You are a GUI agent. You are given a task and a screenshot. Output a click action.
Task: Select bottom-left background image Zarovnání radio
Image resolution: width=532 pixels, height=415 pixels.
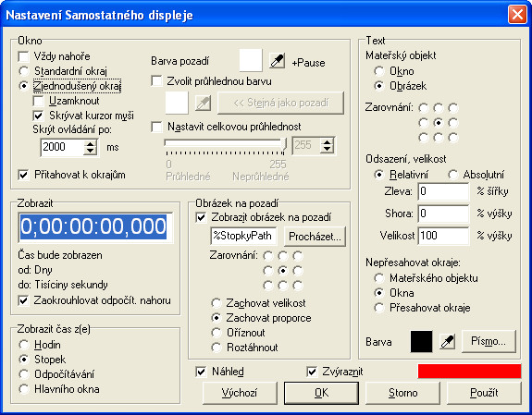[x=267, y=286]
